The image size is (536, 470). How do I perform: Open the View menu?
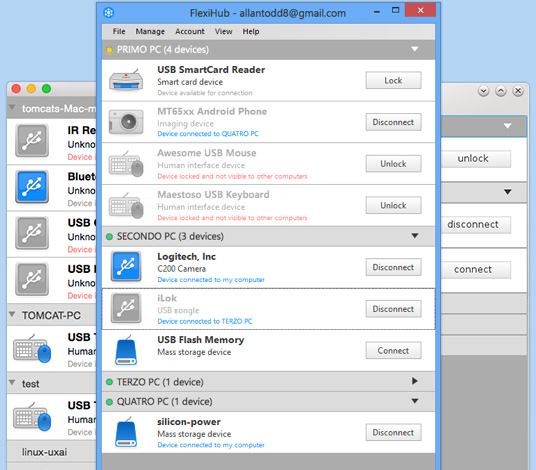(224, 31)
